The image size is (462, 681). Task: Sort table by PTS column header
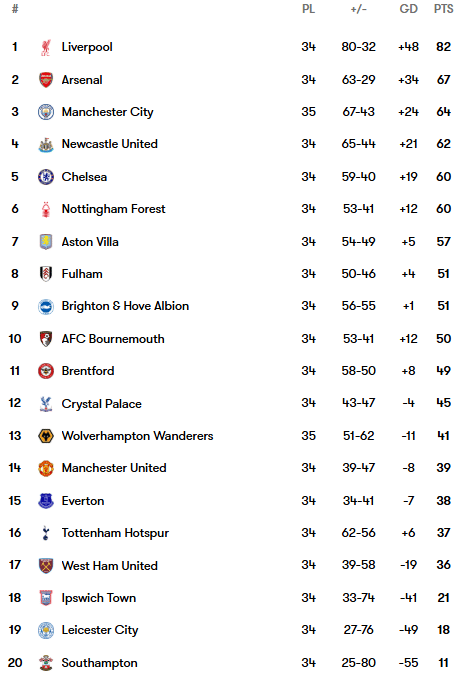pos(443,9)
